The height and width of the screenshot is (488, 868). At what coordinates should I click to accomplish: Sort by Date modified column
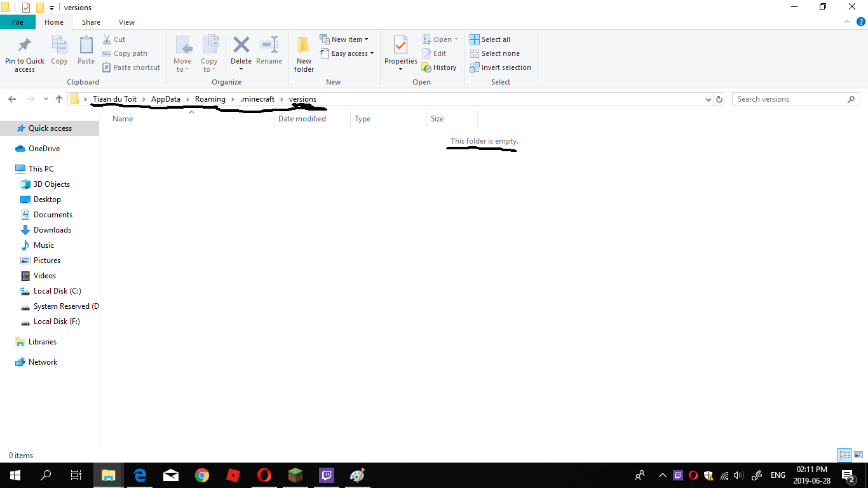coord(312,119)
